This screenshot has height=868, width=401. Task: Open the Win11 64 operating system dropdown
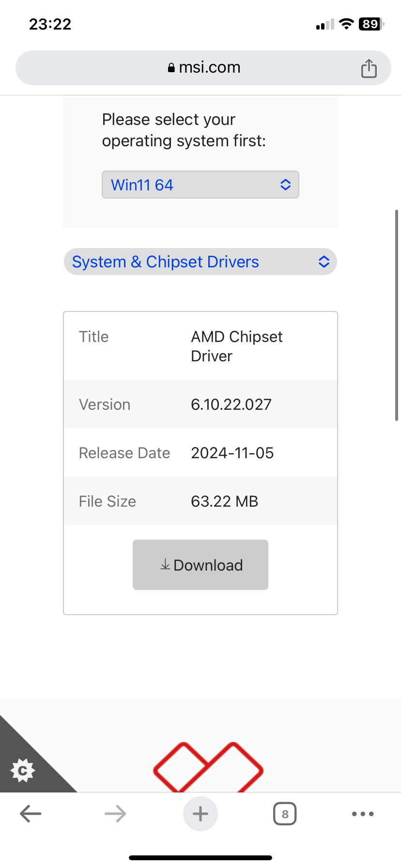point(200,185)
